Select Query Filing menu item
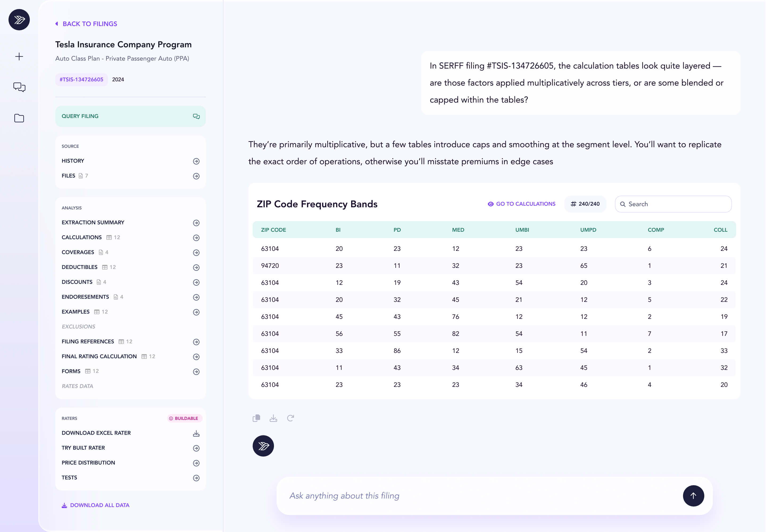This screenshot has width=766, height=532. click(130, 116)
